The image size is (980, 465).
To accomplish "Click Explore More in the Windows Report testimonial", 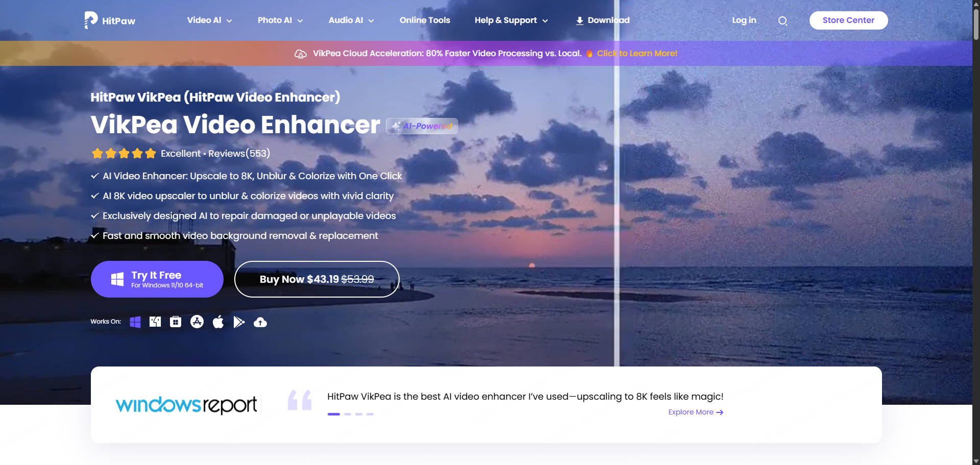I will coord(695,412).
